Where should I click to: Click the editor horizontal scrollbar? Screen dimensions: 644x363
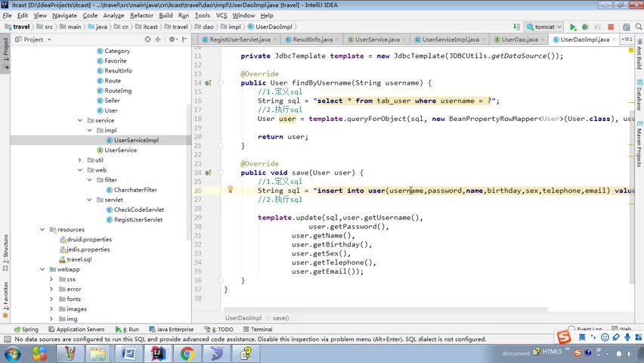[x=386, y=309]
